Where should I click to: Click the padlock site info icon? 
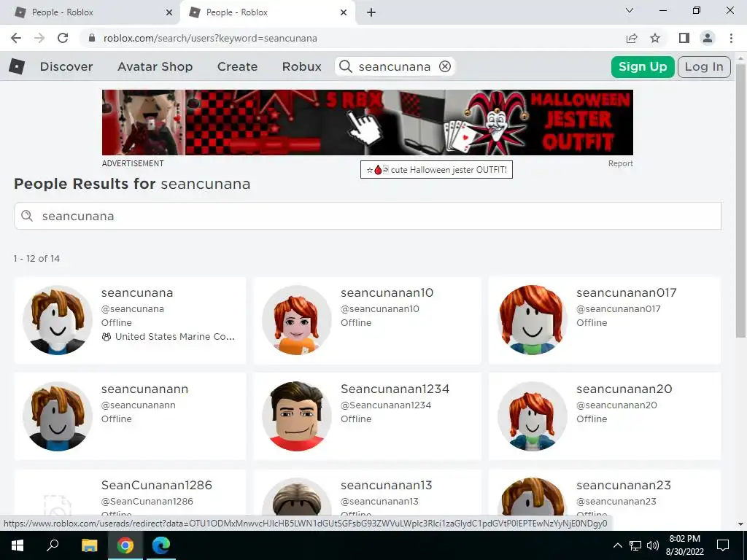pos(93,38)
